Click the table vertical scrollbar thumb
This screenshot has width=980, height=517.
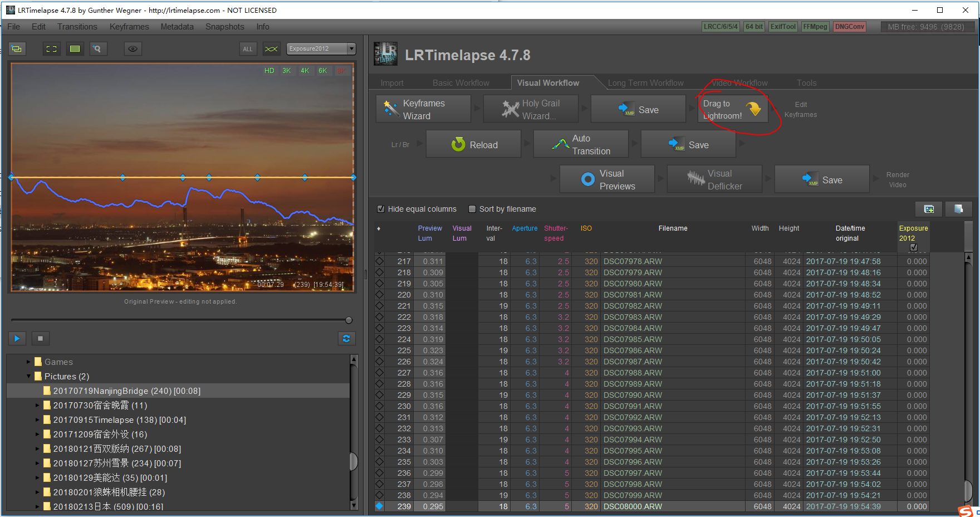(x=968, y=491)
